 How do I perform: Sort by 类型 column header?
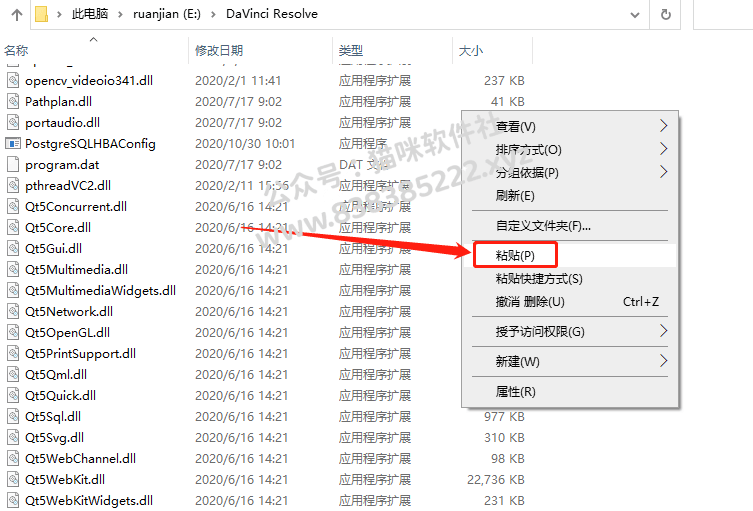point(351,50)
